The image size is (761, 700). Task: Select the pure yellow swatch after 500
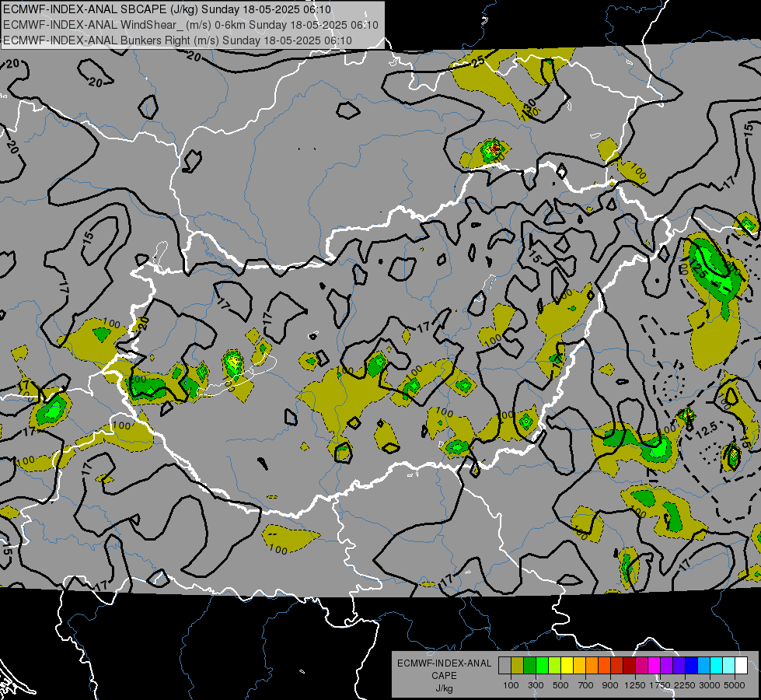[567, 666]
